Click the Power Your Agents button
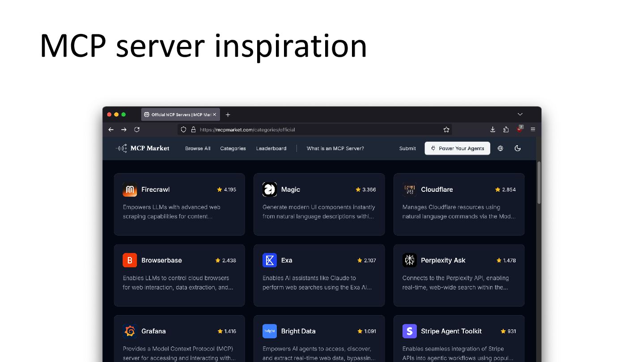644x362 pixels. 458,148
